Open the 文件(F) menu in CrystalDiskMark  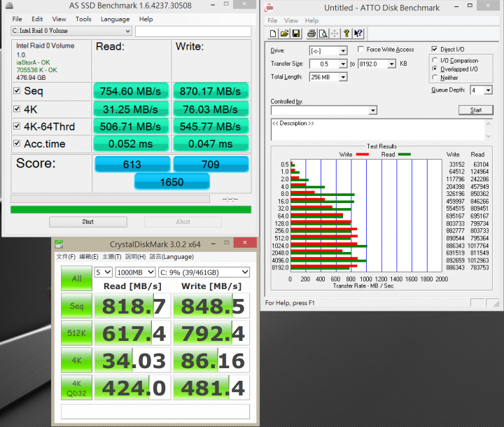point(66,257)
